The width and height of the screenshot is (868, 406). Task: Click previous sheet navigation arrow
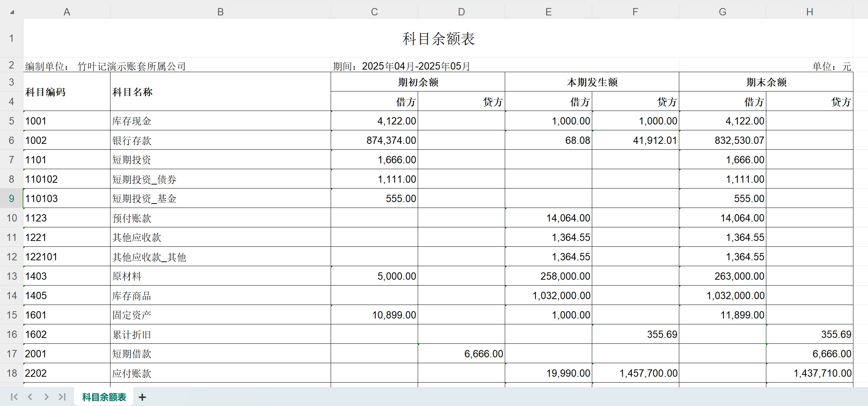click(x=30, y=397)
